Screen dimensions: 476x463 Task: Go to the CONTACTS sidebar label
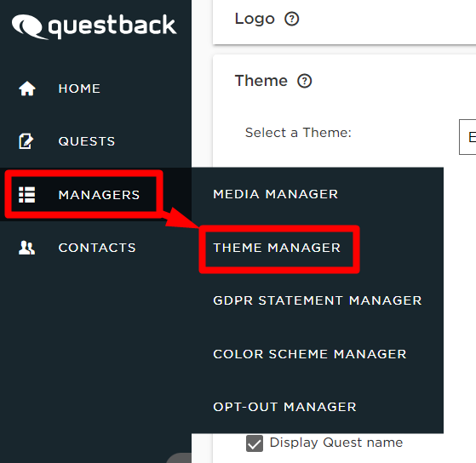(97, 248)
